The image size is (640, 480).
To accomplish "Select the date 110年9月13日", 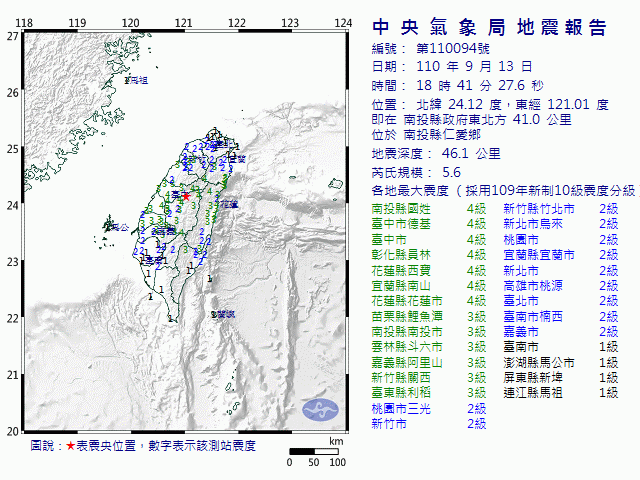I will point(474,66).
